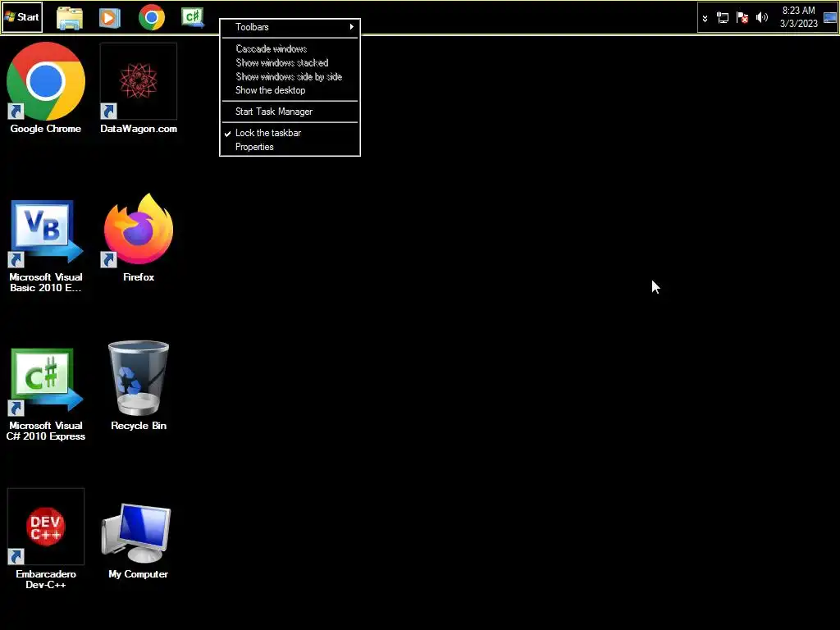This screenshot has width=840, height=630.
Task: Open the Chrome icon pinned to taskbar
Action: pos(152,18)
